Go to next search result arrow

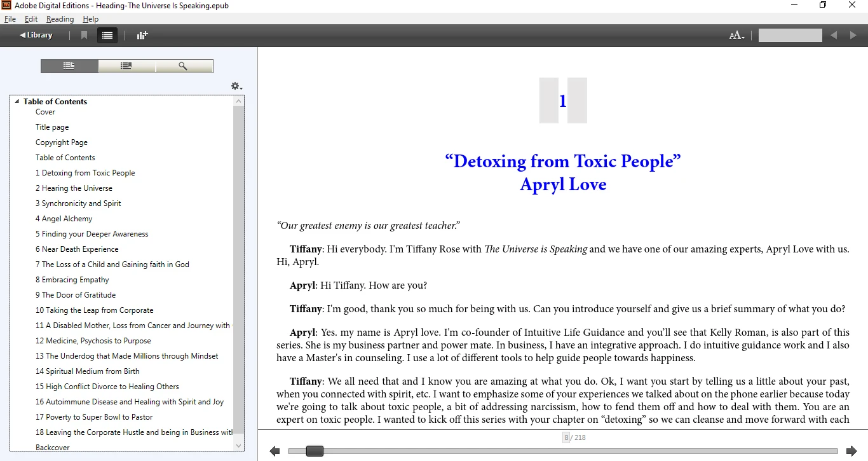(x=853, y=36)
